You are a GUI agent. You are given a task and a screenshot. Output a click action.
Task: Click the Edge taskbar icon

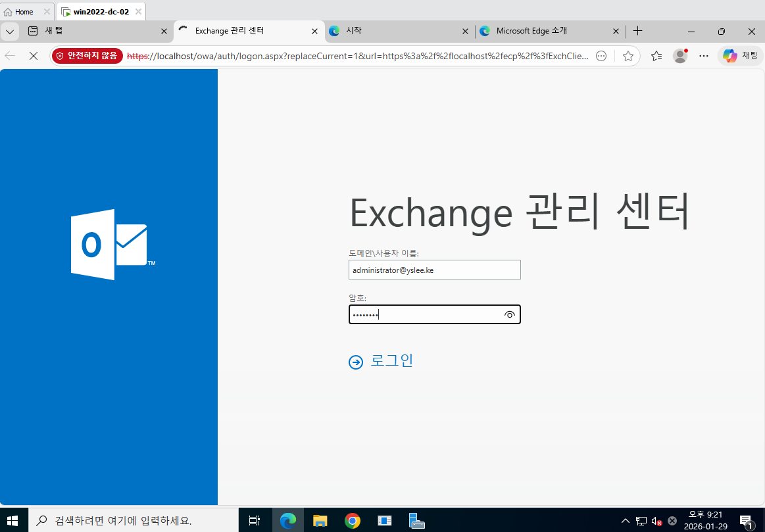click(x=288, y=521)
